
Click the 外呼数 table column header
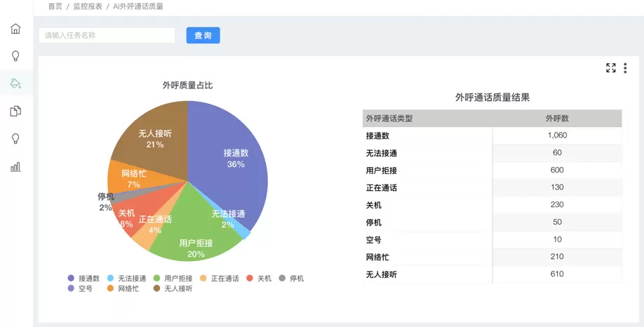[557, 119]
